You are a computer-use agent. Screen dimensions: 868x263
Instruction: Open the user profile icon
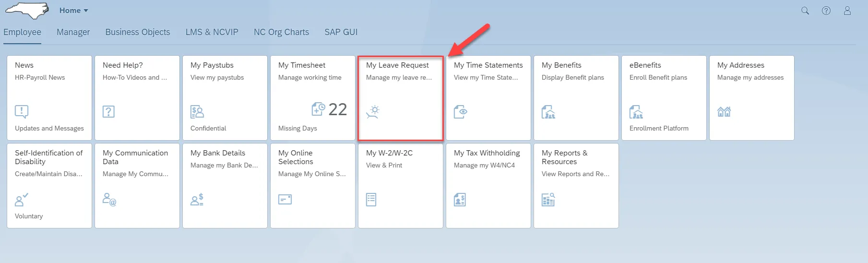(847, 11)
